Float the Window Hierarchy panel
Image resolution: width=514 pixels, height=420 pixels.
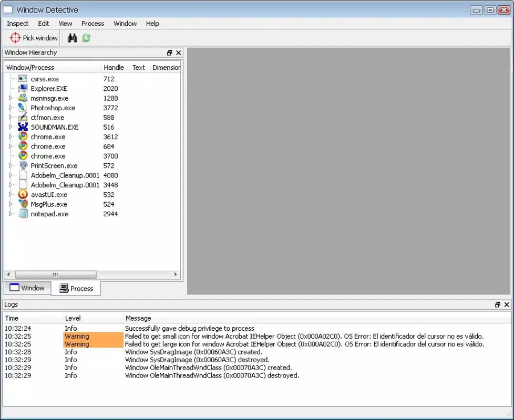169,52
